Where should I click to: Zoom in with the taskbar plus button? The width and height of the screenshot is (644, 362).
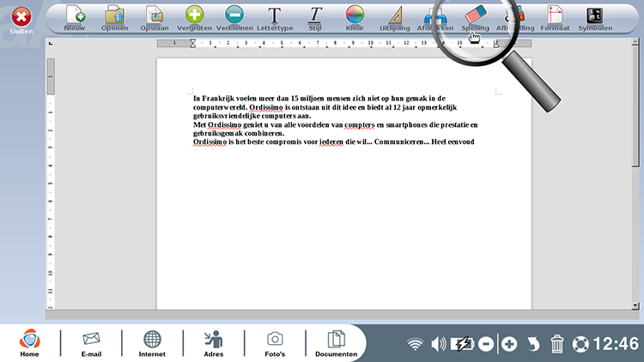tap(509, 344)
